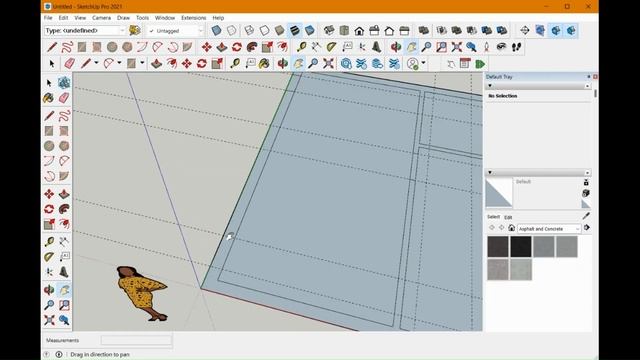
Task: Select the Union solid tool
Action: pos(456,31)
